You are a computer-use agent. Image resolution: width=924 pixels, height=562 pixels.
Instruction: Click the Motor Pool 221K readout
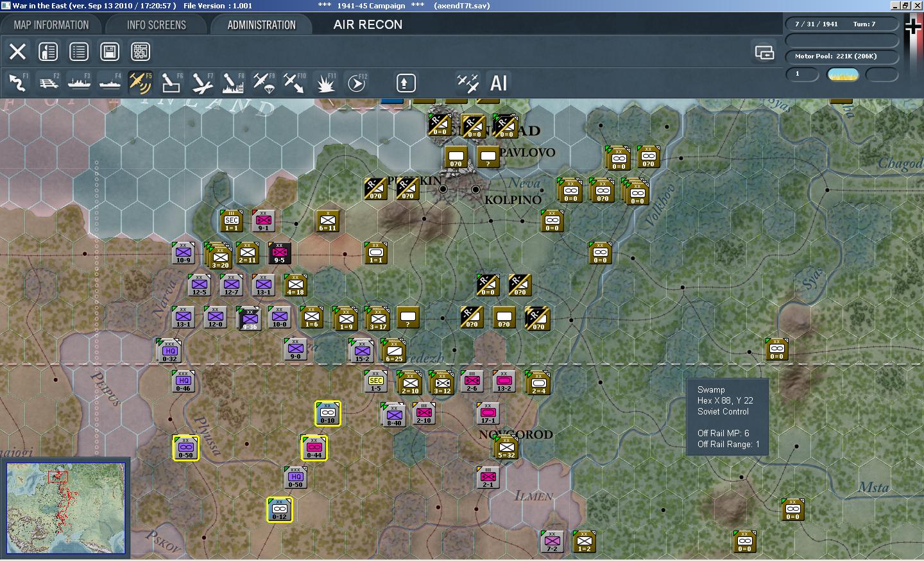842,56
